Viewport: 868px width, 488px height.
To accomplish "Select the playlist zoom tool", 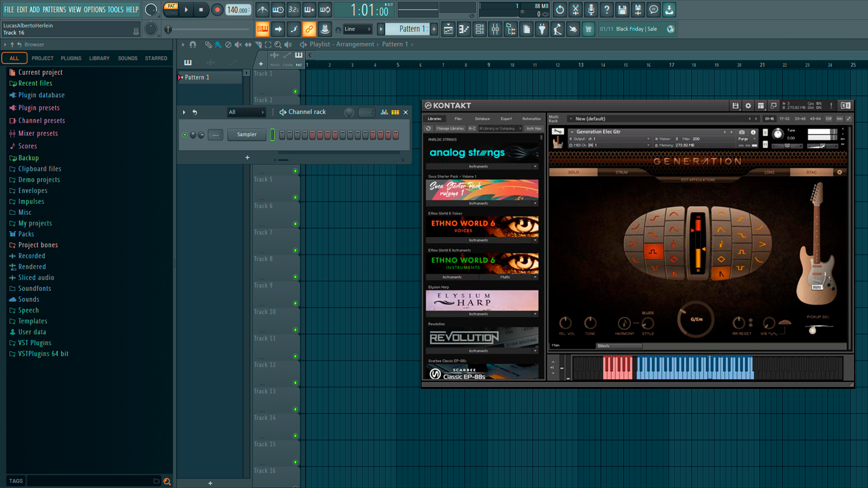I will tap(278, 44).
